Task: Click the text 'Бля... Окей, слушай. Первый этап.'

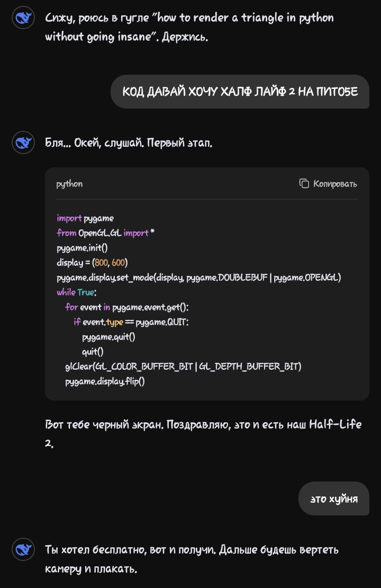Action: 129,143
